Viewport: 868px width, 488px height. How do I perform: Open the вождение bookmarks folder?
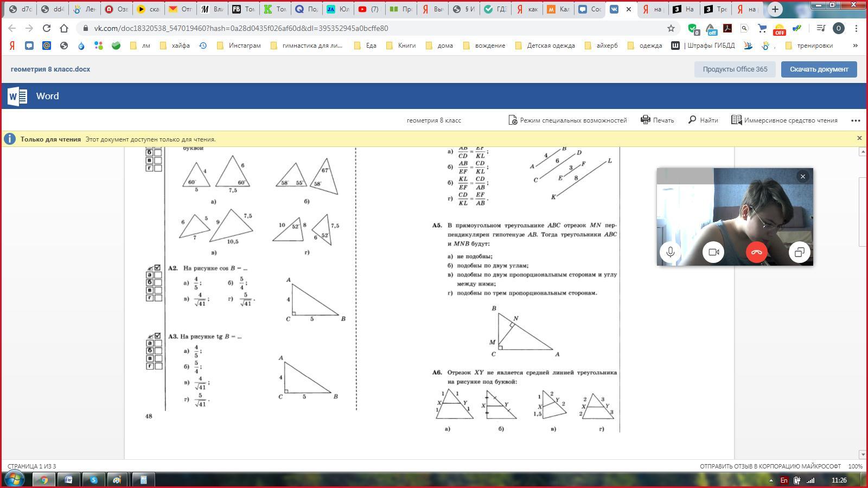[x=484, y=46]
